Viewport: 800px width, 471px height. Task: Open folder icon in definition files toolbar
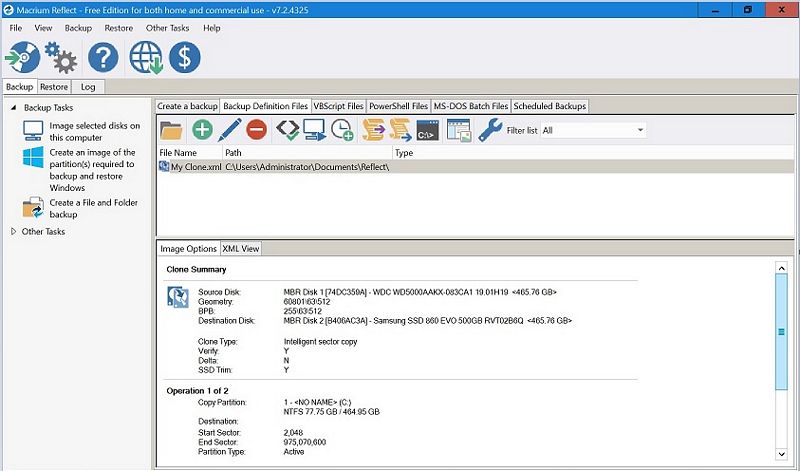[171, 130]
